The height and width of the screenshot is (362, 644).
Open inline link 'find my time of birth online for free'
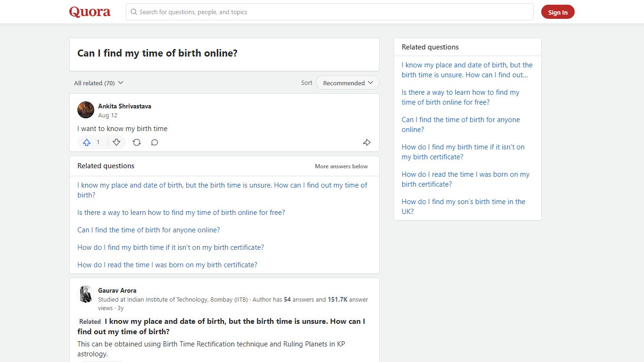181,213
